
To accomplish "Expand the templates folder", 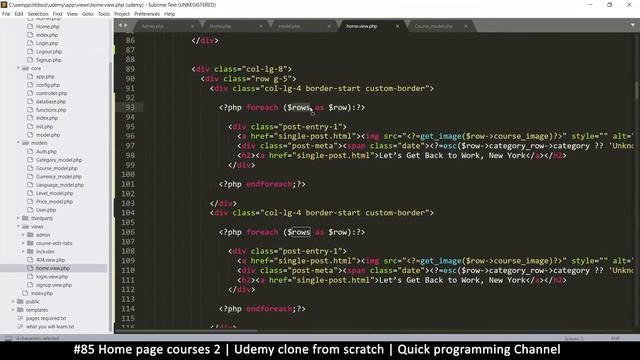I will click(13, 310).
